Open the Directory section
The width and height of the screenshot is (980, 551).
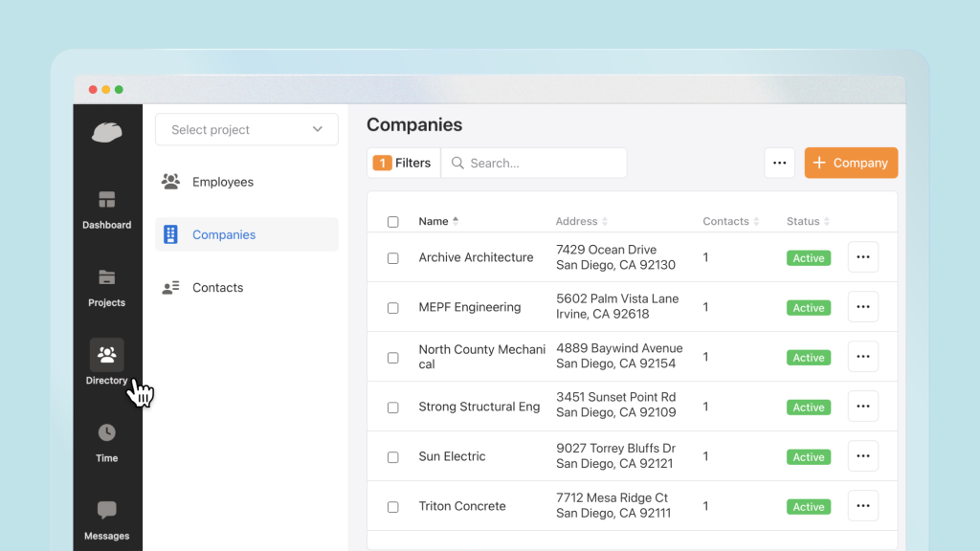point(107,363)
